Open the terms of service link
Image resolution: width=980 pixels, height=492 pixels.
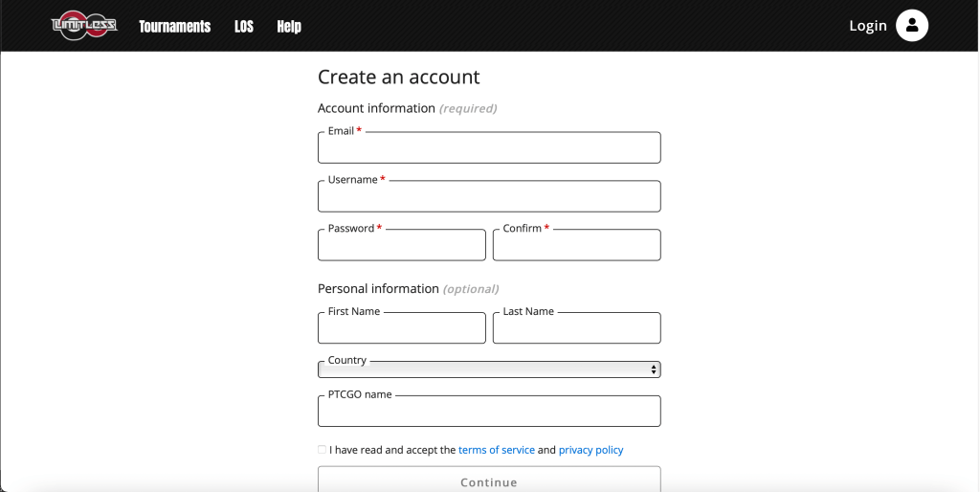[496, 450]
